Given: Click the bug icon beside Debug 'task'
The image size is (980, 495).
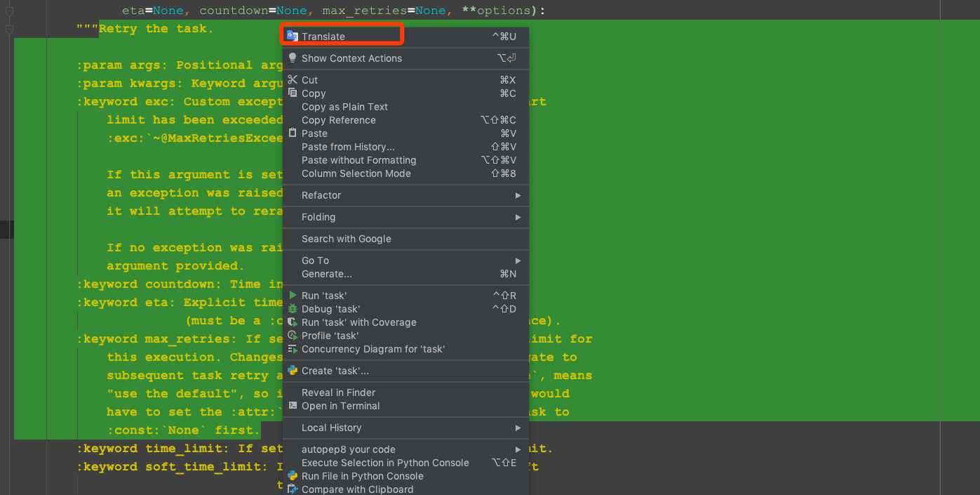Looking at the screenshot, I should click(x=293, y=309).
